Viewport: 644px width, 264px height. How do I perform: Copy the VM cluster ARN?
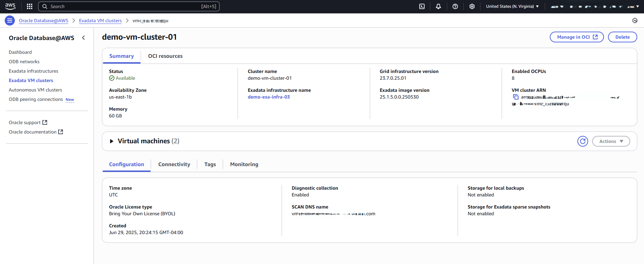[515, 97]
